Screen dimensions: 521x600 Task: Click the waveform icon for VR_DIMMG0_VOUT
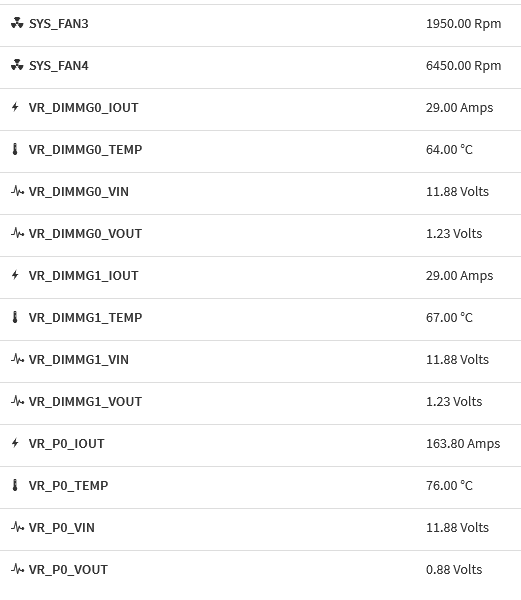coord(18,233)
